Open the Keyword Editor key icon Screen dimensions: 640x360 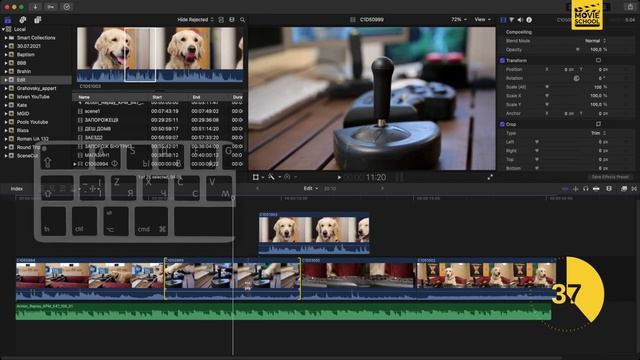coord(51,7)
